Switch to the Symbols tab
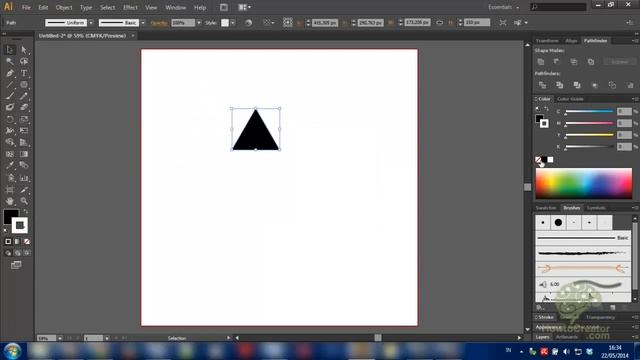The height and width of the screenshot is (360, 640). click(x=596, y=208)
